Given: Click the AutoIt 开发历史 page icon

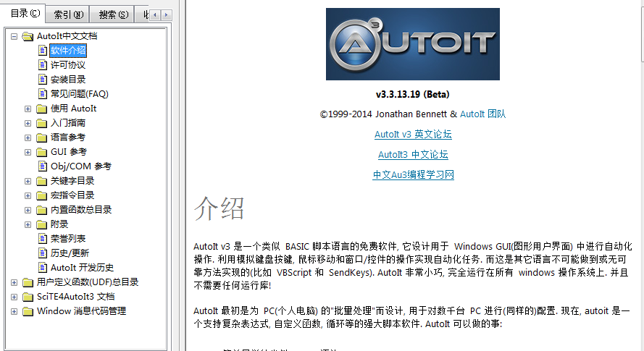Looking at the screenshot, I should coord(43,267).
